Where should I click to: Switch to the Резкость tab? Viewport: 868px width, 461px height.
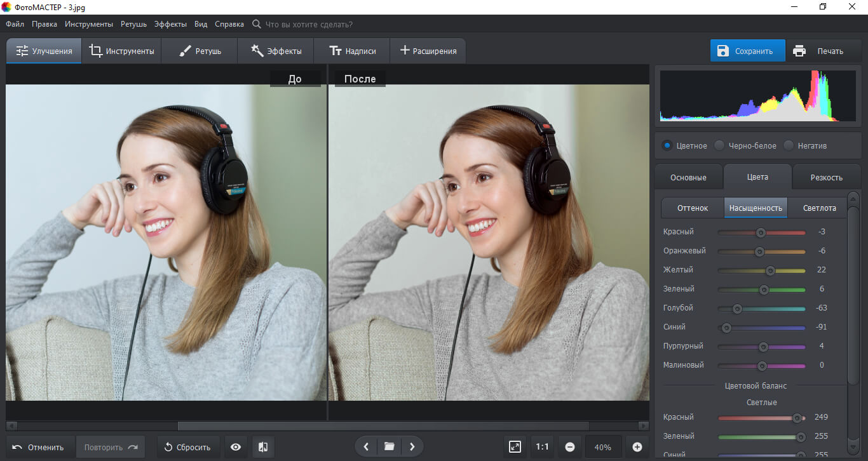827,177
